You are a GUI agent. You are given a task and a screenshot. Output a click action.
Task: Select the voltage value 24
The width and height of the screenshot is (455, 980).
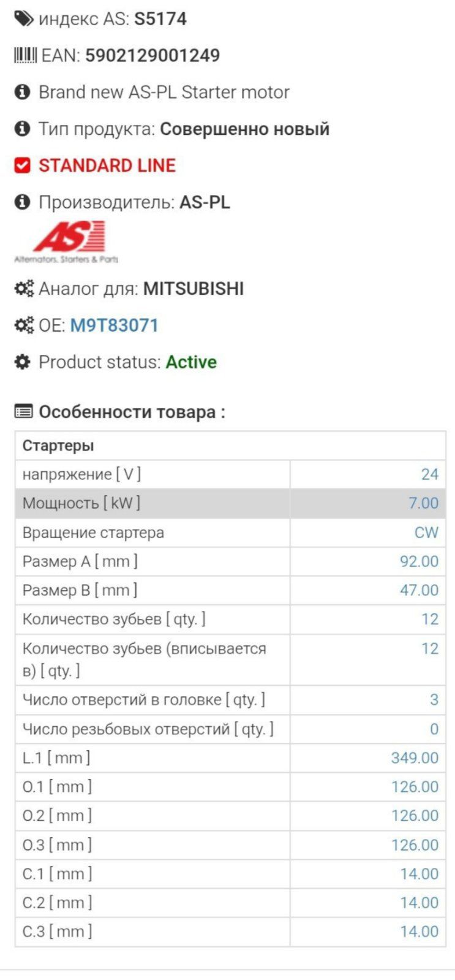[430, 474]
